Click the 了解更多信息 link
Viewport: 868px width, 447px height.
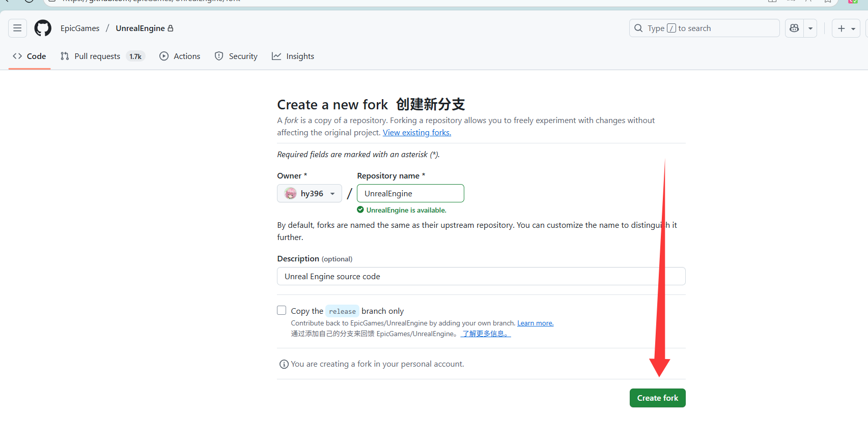486,334
